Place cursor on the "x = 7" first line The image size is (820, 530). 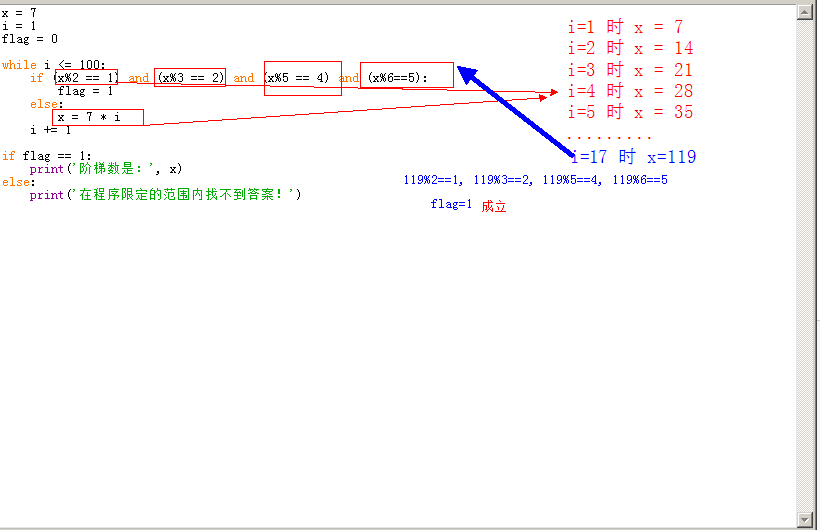coord(20,12)
